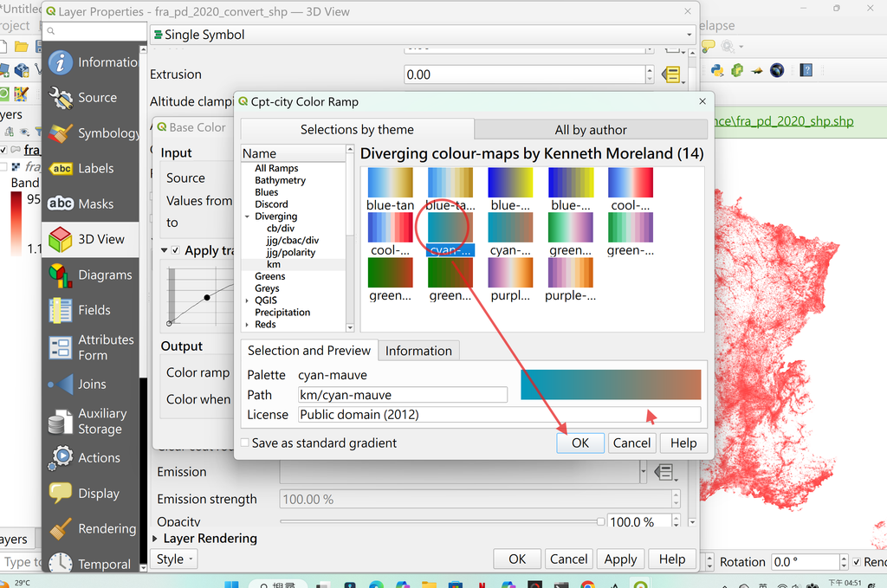Screen dimensions: 887x588
Task: Click the Extrusion value input field
Action: (x=524, y=74)
